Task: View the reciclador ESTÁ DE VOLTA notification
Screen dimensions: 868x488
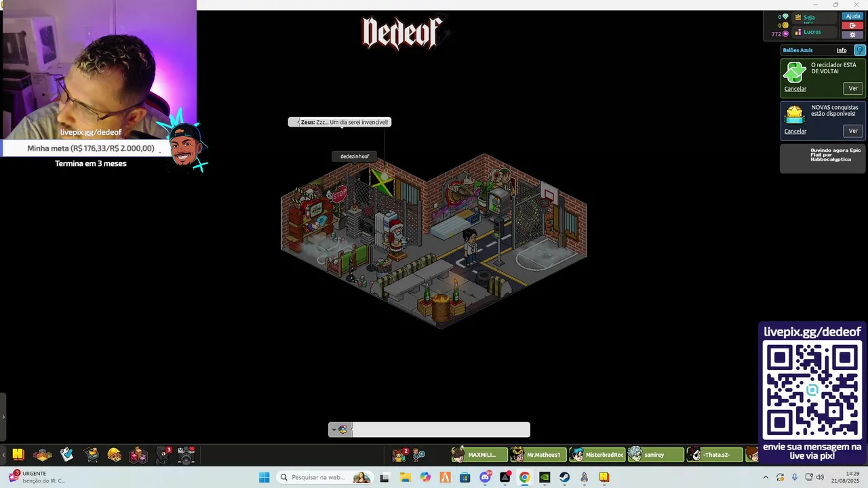Action: coord(853,89)
